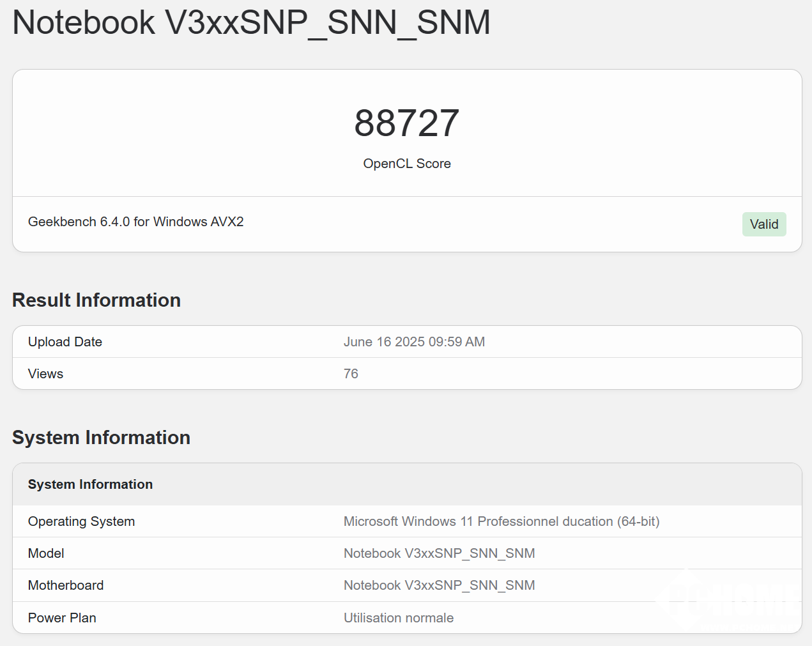Click the System Information section heading
The width and height of the screenshot is (812, 646).
click(101, 438)
